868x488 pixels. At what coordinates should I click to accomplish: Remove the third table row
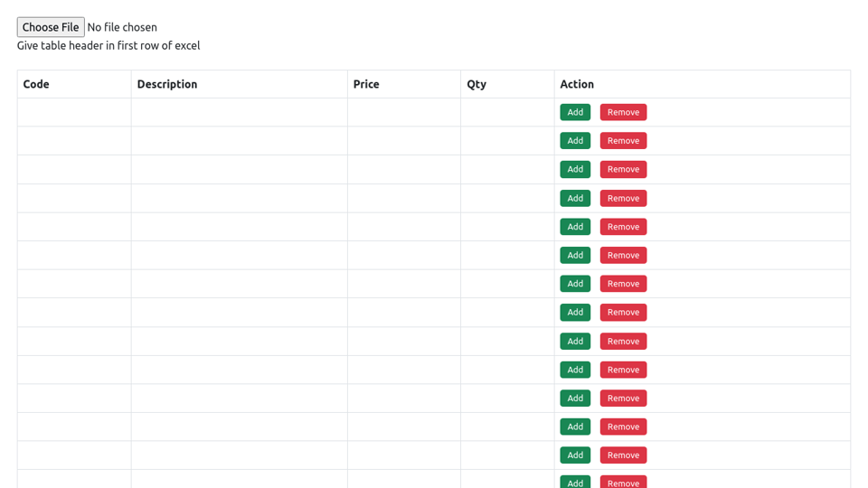point(623,169)
